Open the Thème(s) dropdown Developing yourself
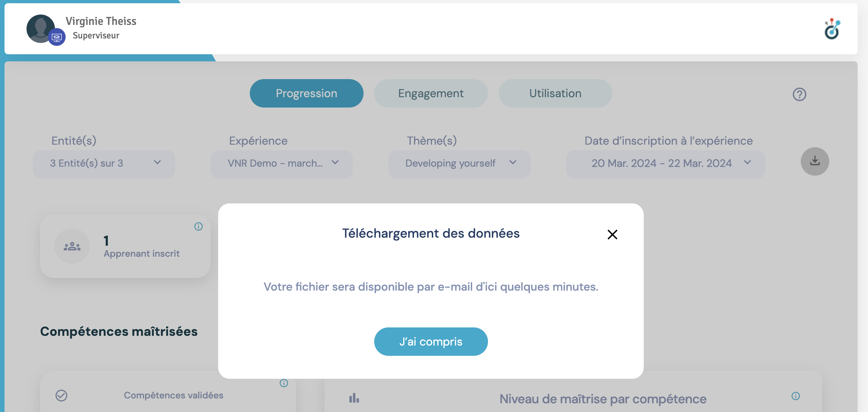 pyautogui.click(x=459, y=164)
